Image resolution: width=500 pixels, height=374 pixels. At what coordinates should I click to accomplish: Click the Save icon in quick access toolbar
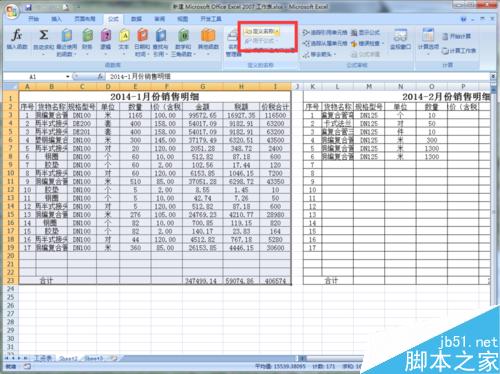[x=29, y=7]
